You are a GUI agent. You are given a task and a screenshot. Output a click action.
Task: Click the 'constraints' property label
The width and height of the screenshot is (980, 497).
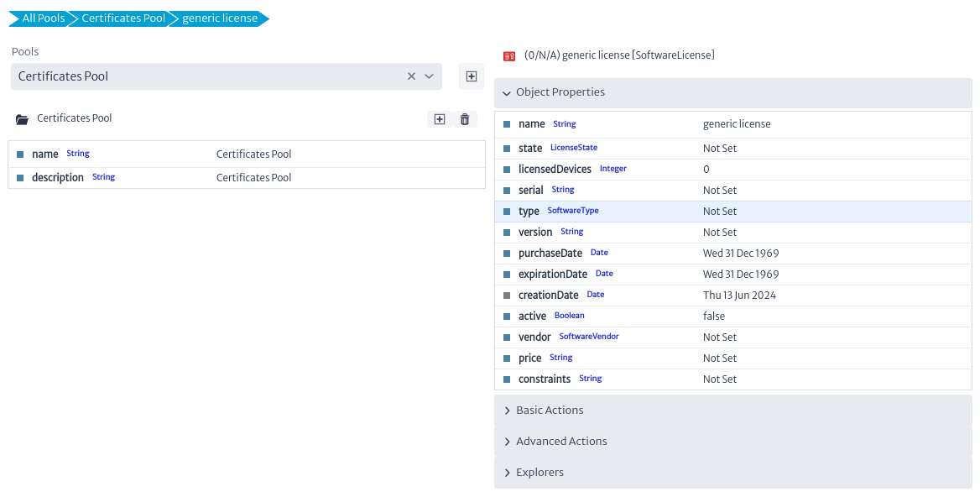point(545,379)
